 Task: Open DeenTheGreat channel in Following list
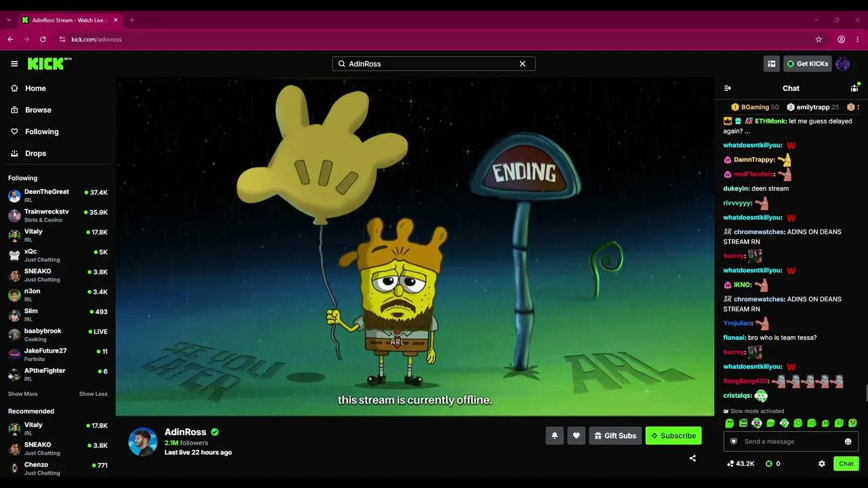coord(58,196)
